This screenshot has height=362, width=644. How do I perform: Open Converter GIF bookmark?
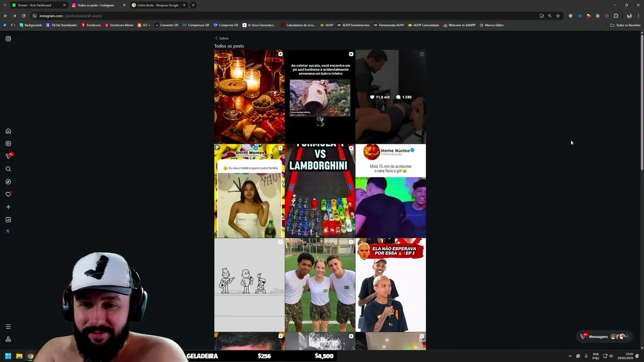pyautogui.click(x=167, y=25)
